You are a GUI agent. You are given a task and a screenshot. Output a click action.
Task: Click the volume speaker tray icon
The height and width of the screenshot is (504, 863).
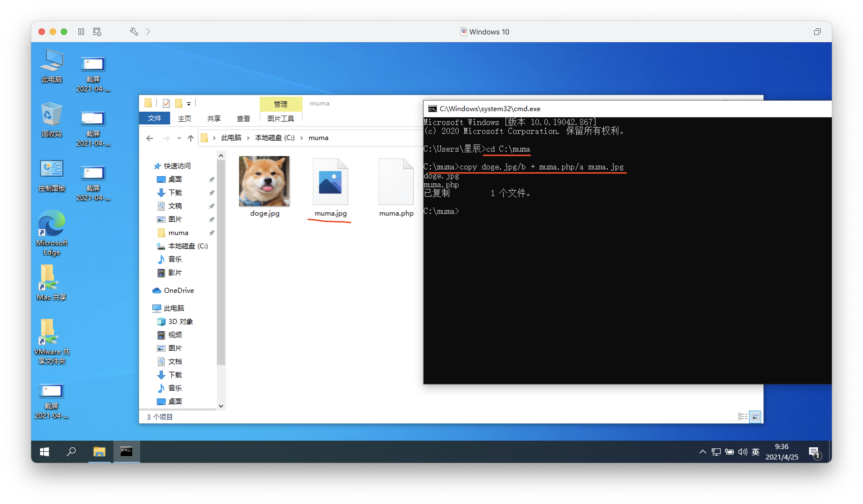742,452
